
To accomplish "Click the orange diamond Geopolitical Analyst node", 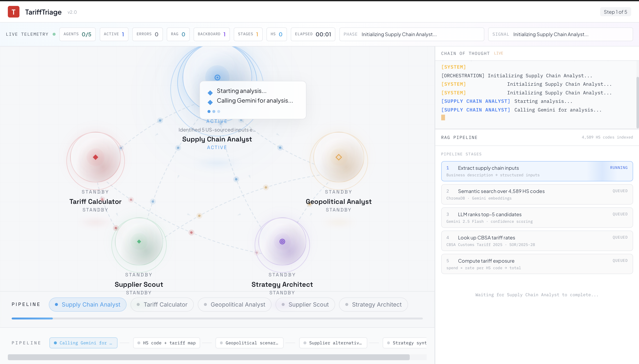I will 339,157.
